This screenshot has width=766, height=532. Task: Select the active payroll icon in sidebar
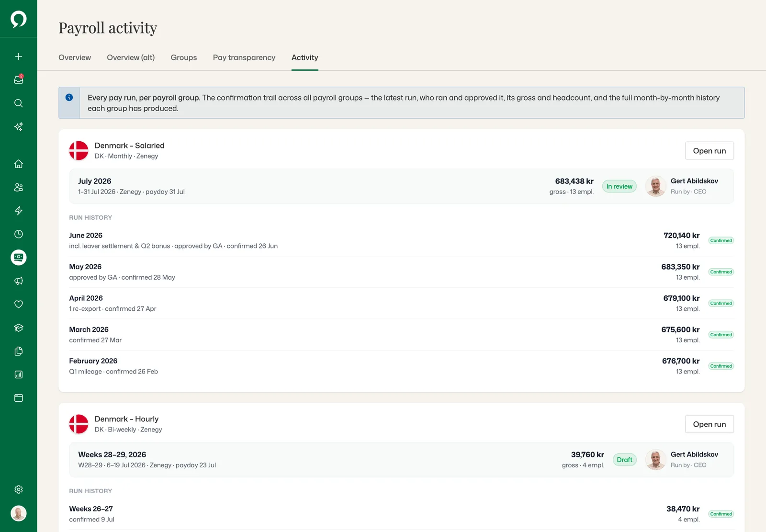coord(19,258)
